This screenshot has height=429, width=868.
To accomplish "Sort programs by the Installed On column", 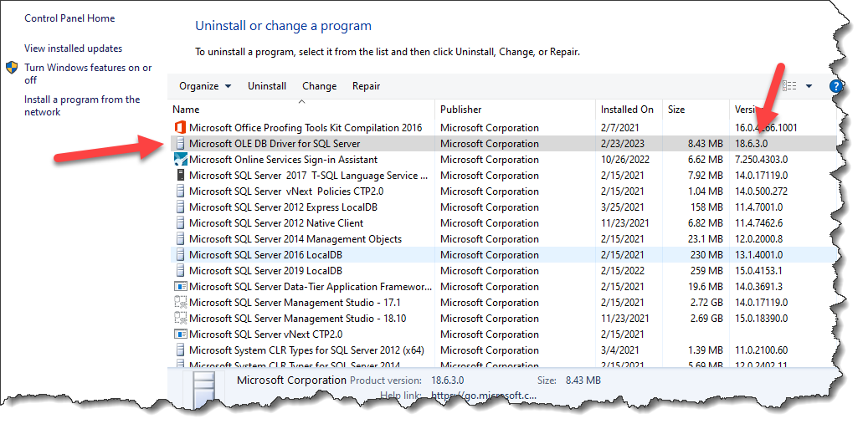I will click(x=626, y=110).
